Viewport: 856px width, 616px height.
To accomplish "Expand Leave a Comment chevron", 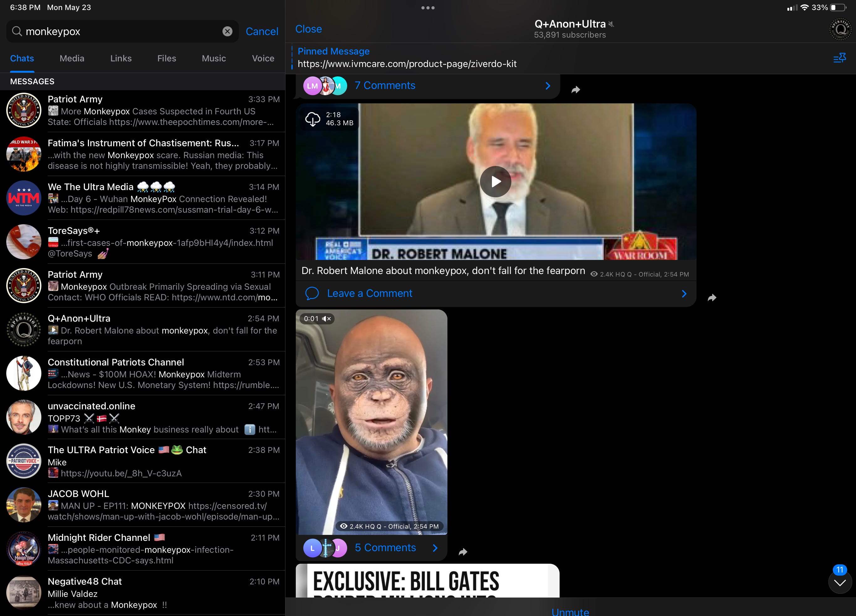I will click(684, 293).
